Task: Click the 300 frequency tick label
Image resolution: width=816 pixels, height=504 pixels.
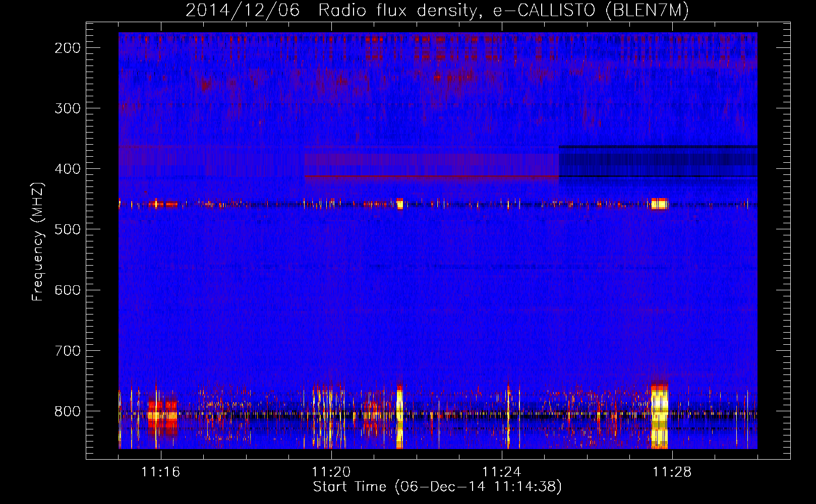Action: [68, 108]
